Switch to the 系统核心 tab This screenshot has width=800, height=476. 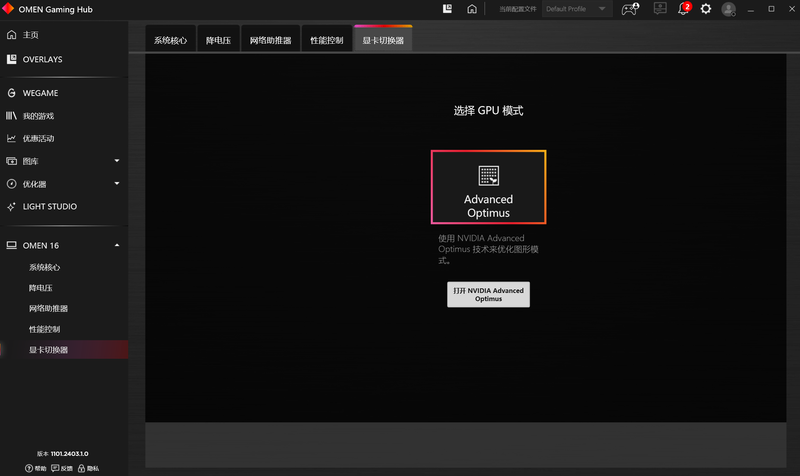pyautogui.click(x=170, y=41)
